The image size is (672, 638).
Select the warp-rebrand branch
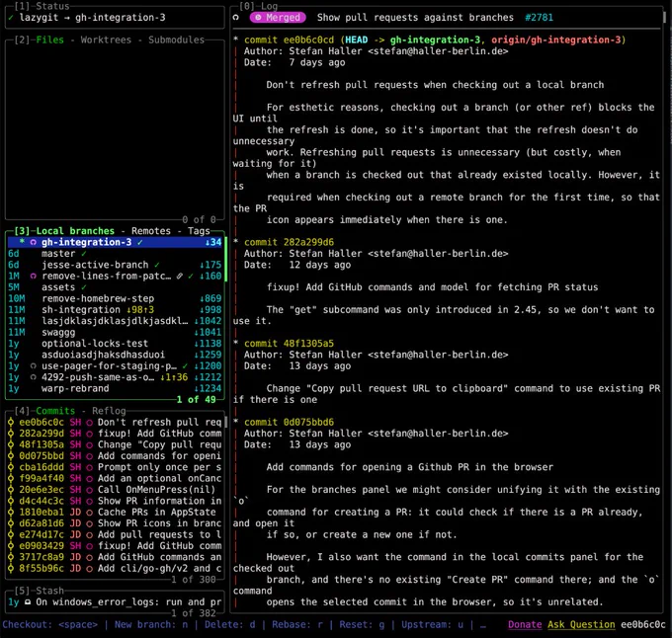click(115, 388)
